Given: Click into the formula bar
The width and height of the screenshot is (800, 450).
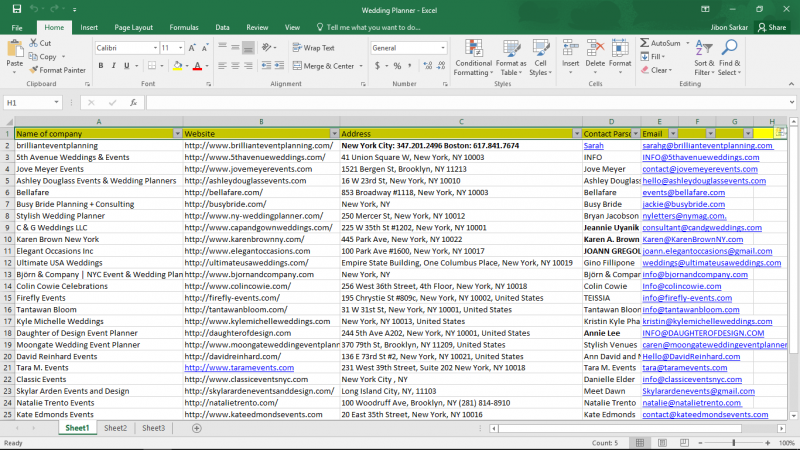Looking at the screenshot, I should 465,103.
